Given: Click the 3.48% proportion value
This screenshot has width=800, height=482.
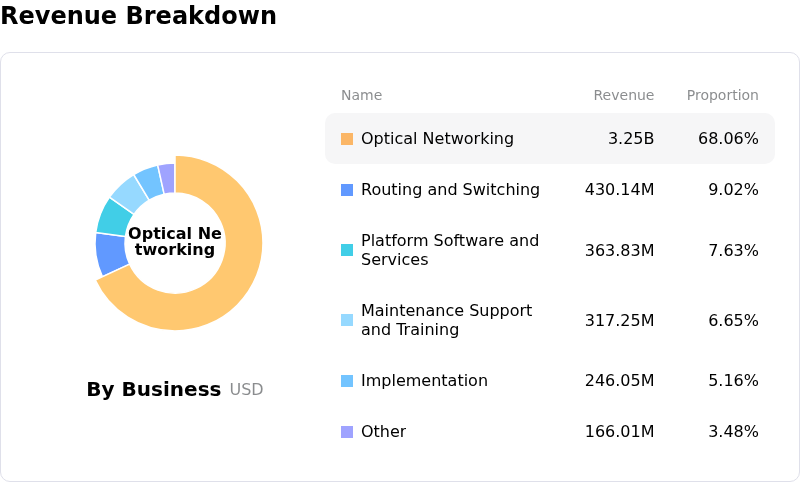Looking at the screenshot, I should tap(733, 432).
